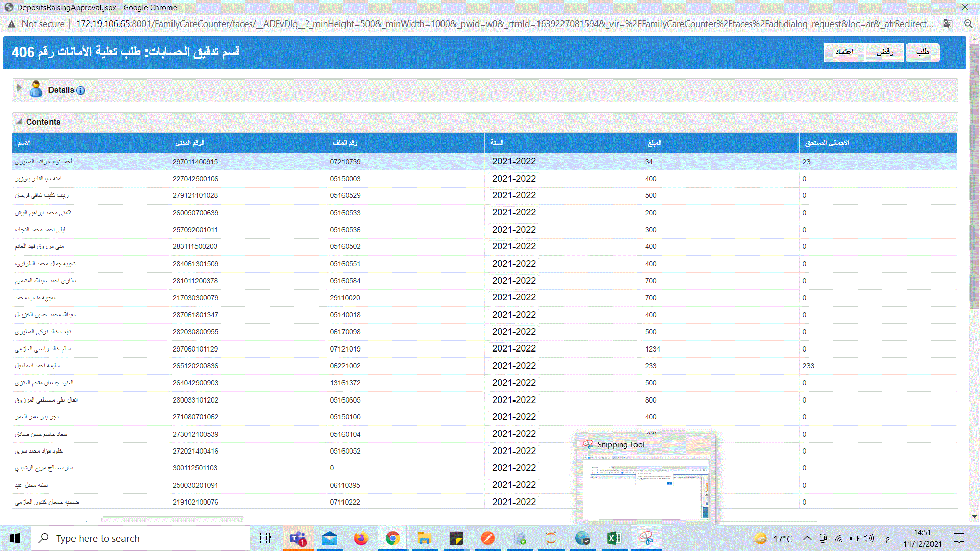The image size is (980, 551).
Task: Select civil number 264042900903 cell
Action: pyautogui.click(x=248, y=383)
